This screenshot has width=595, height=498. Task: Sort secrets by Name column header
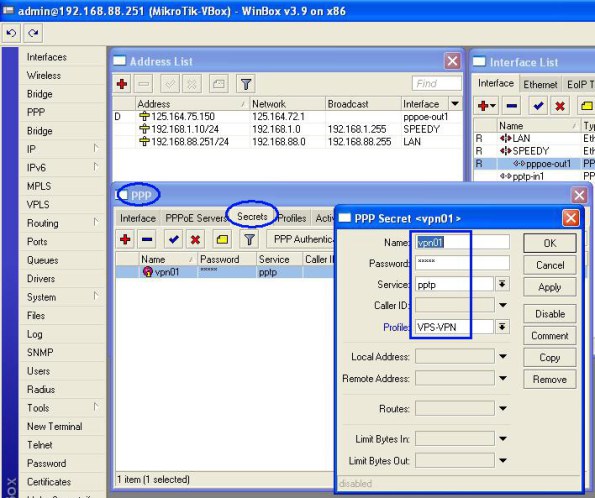[x=167, y=259]
